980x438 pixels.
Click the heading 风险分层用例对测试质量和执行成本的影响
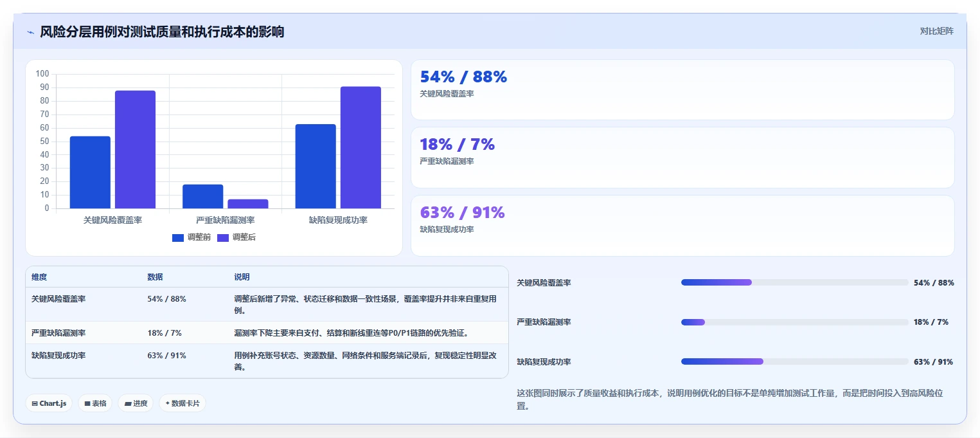(162, 32)
